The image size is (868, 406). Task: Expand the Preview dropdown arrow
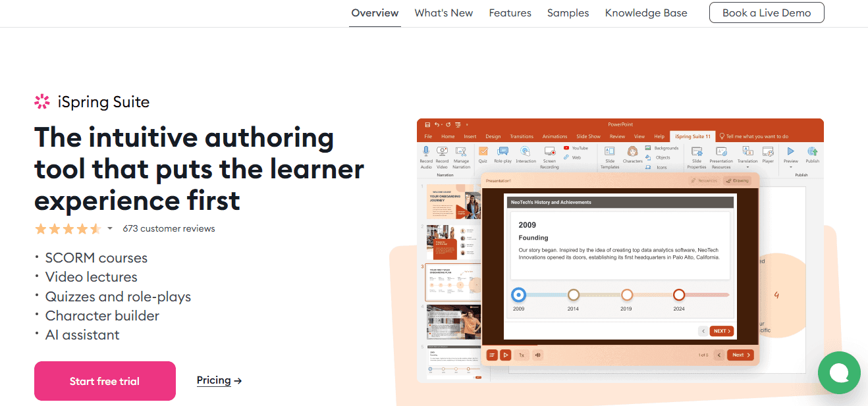pyautogui.click(x=790, y=167)
